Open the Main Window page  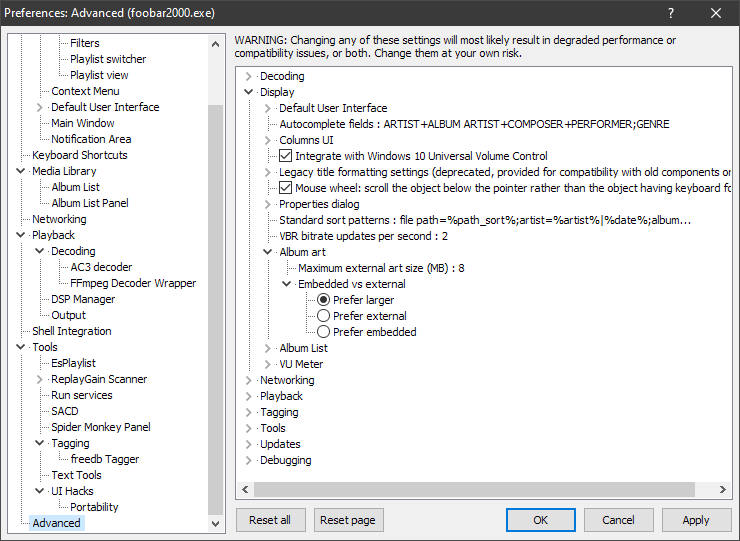[x=83, y=123]
